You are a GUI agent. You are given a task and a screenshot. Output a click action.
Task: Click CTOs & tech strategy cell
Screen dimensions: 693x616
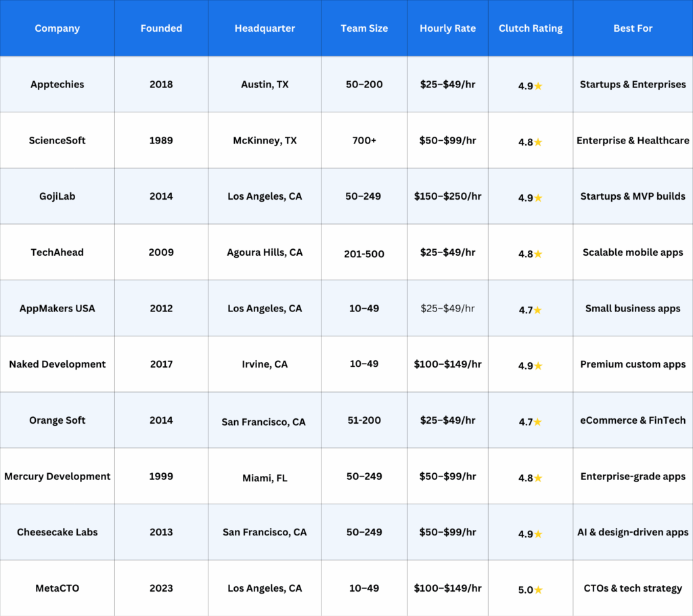633,588
